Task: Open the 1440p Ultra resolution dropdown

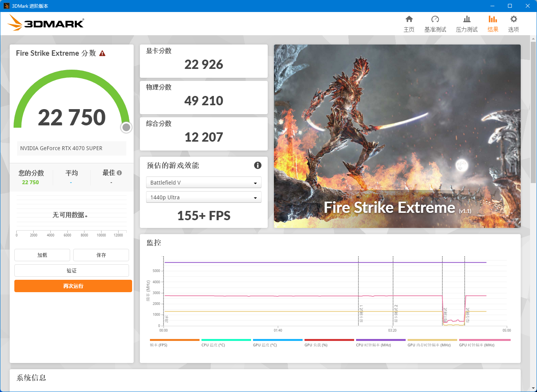Action: click(203, 197)
